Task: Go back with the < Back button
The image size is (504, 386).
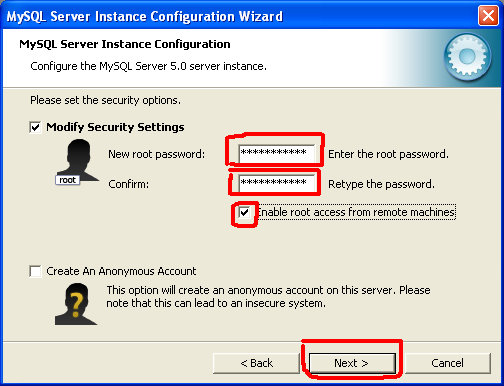Action: coord(256,363)
